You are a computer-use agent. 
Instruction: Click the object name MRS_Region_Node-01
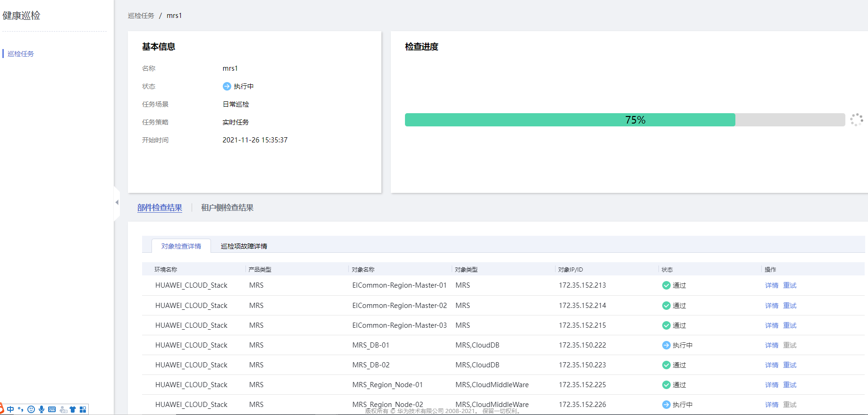pos(388,385)
